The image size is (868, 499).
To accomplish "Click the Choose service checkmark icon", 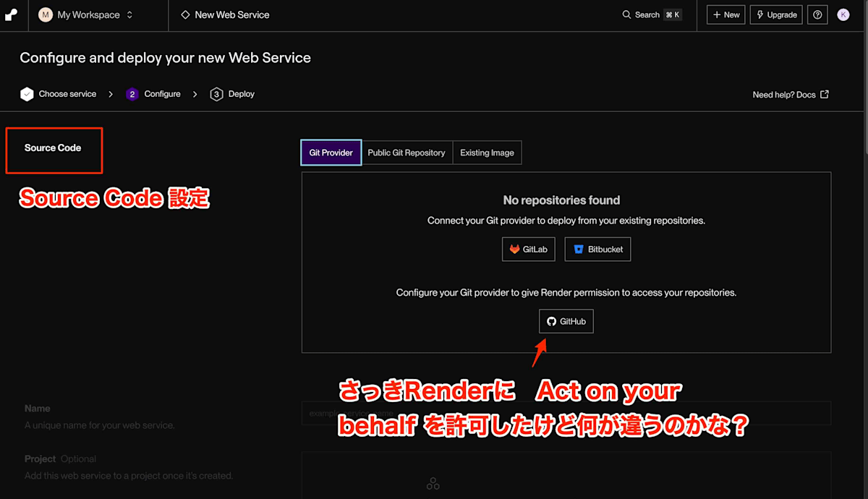I will tap(27, 94).
